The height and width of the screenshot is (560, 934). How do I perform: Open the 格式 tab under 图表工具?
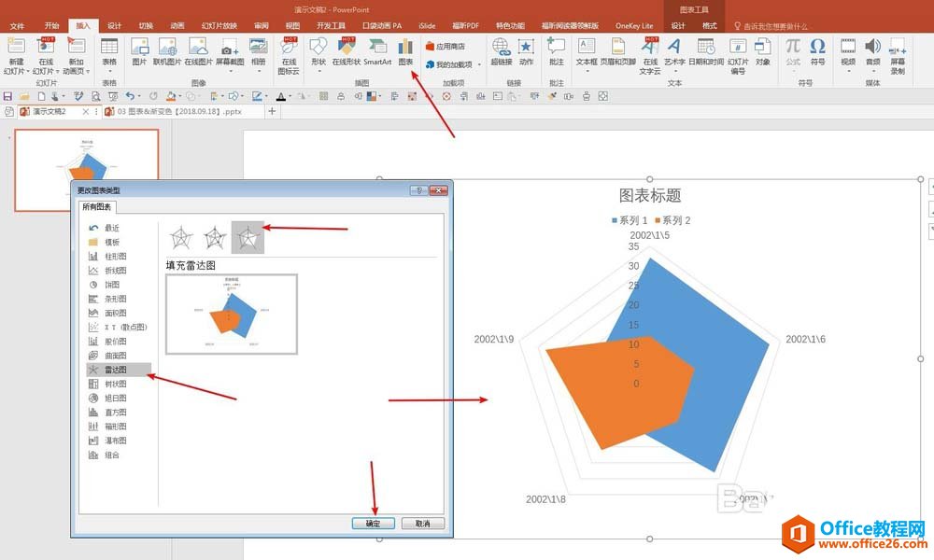(x=710, y=25)
